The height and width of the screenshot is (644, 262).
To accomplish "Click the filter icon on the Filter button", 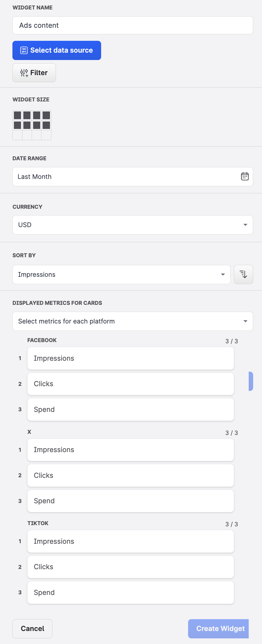I will tap(24, 72).
